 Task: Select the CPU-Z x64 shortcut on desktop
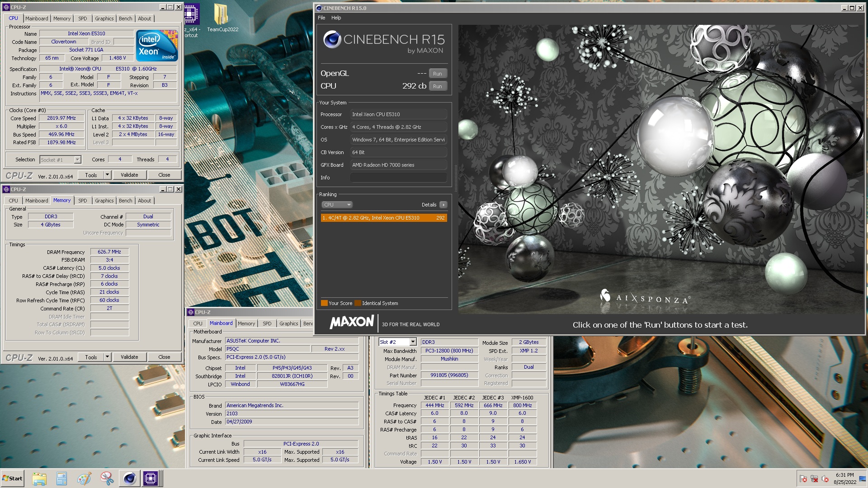tap(192, 20)
